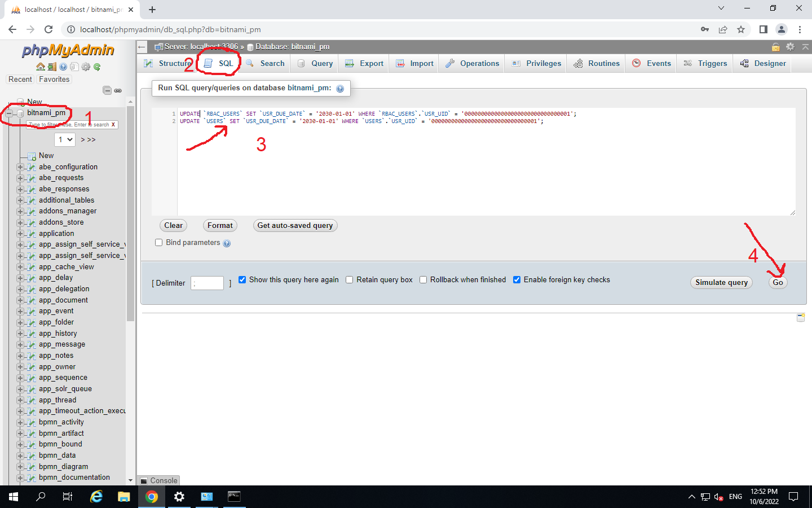Open the page number dropdown in navigation
812x508 pixels.
pyautogui.click(x=65, y=139)
